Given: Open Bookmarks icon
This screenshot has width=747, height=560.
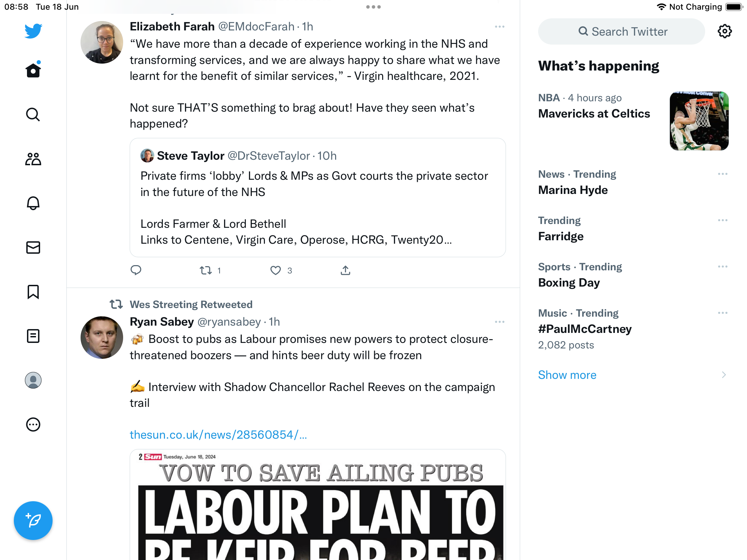Looking at the screenshot, I should point(33,292).
